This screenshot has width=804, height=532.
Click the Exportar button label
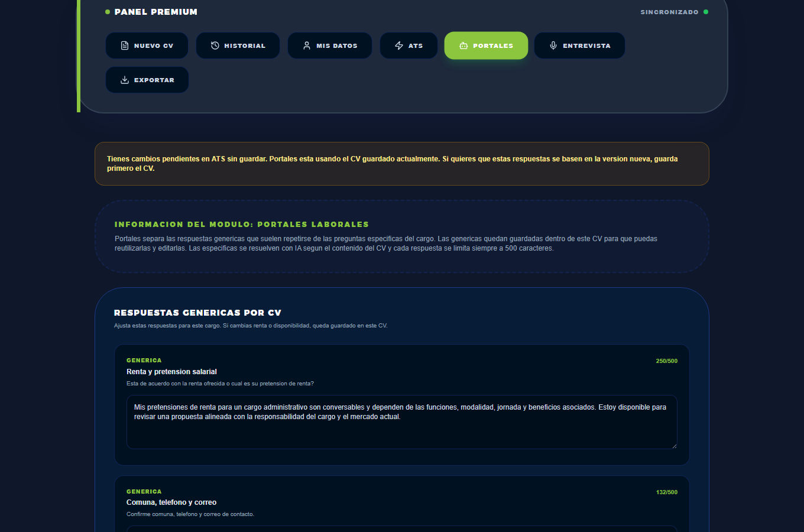[154, 80]
